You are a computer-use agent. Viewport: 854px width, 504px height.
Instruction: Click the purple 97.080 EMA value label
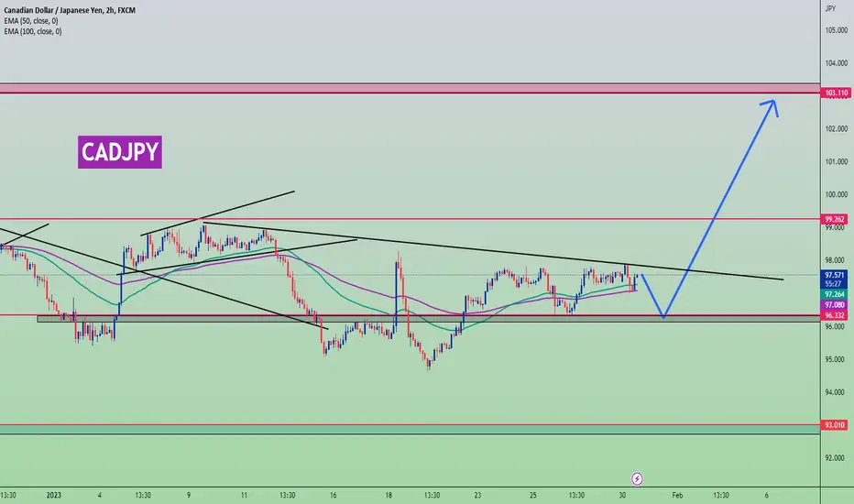coord(835,305)
